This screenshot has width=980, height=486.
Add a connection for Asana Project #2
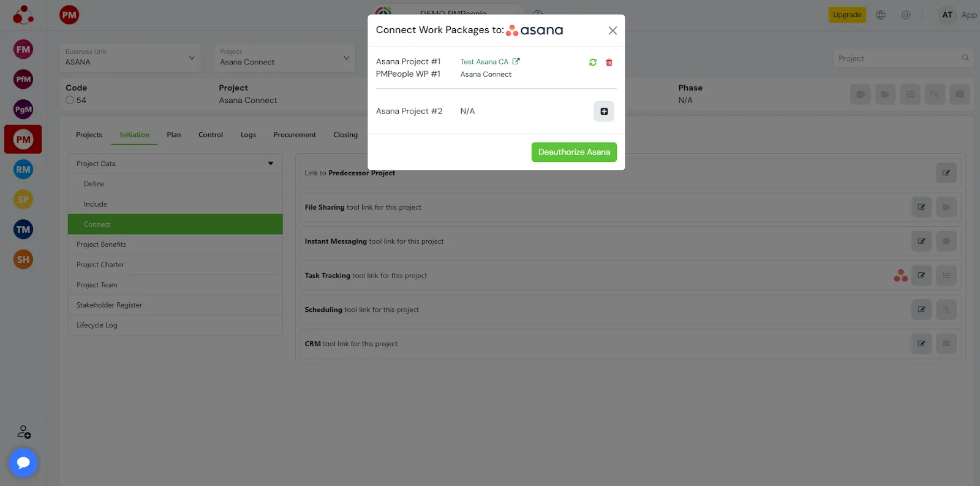coord(603,112)
